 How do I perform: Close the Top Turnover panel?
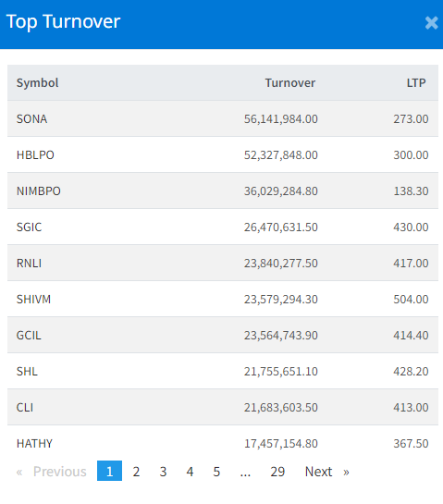(x=431, y=23)
